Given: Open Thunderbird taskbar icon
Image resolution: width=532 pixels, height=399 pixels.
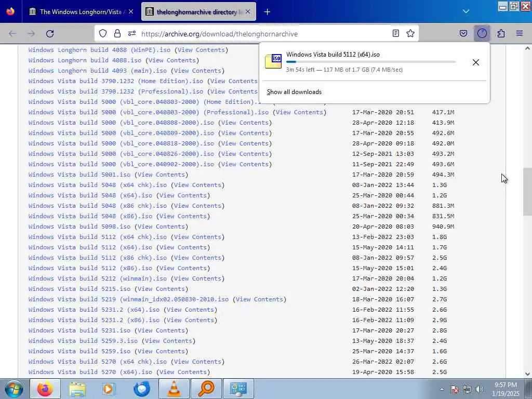Looking at the screenshot, I should tap(142, 389).
